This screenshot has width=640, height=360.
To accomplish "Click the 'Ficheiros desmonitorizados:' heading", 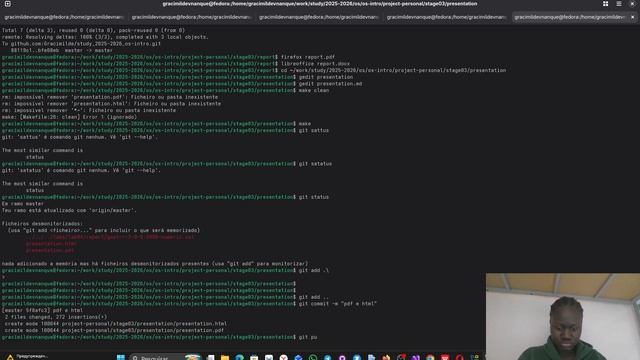I will pyautogui.click(x=42, y=224).
